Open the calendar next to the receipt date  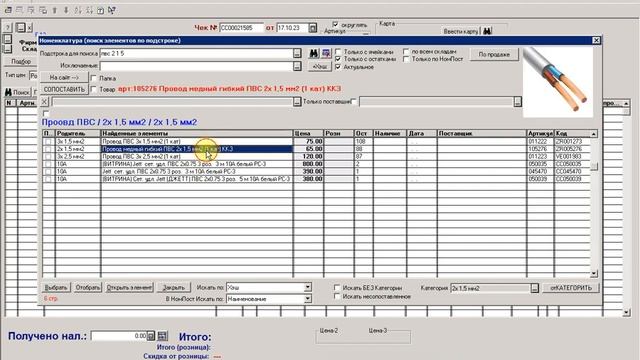coord(313,28)
